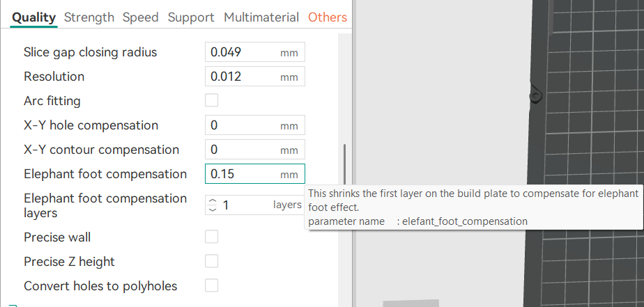Screen dimensions: 644x307
Task: Enable the Precise Z height option
Action: [212, 262]
